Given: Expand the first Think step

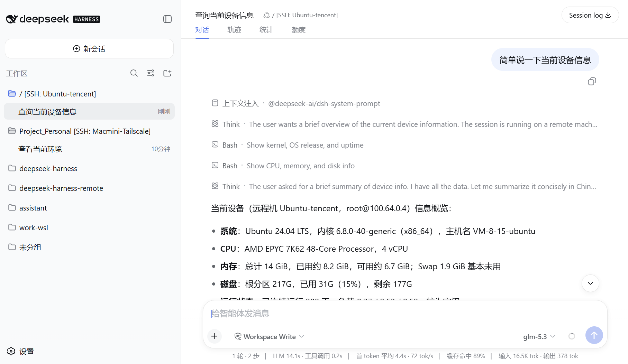Looking at the screenshot, I should [x=404, y=124].
